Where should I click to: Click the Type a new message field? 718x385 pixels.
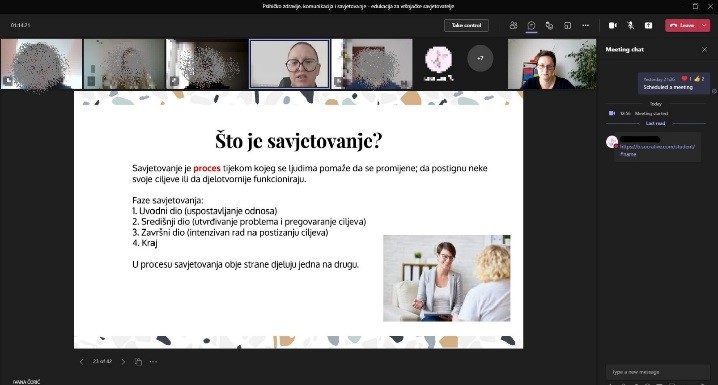(x=658, y=372)
